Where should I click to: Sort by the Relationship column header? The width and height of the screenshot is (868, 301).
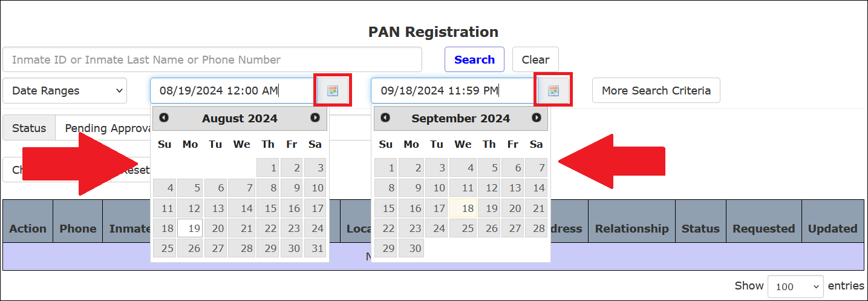[x=631, y=228]
